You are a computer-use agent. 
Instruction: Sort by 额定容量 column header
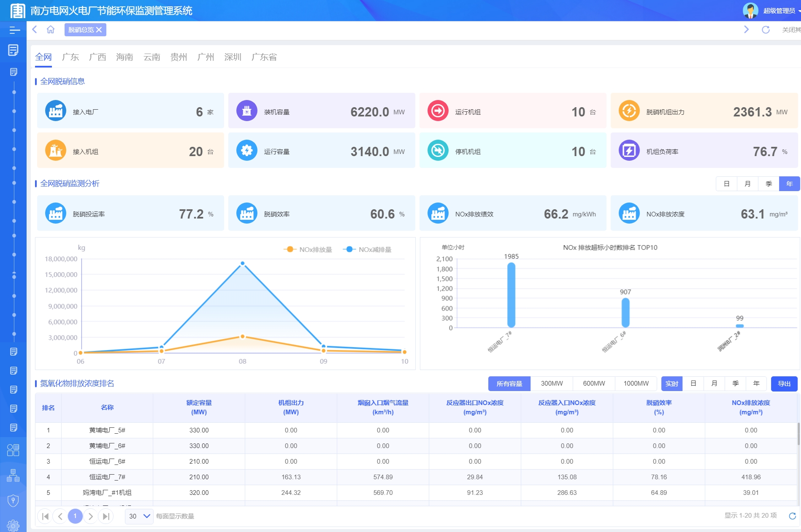[199, 408]
